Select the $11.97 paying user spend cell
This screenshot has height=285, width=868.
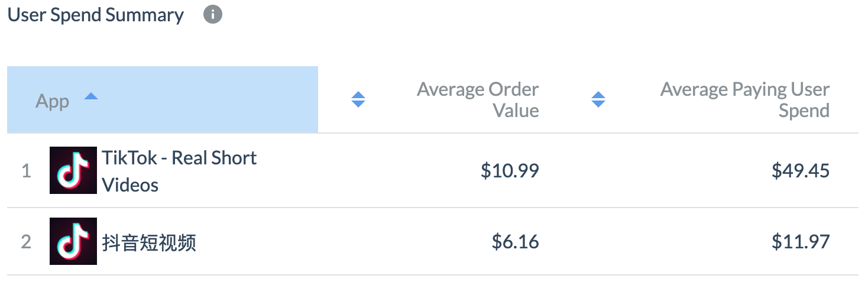(801, 242)
